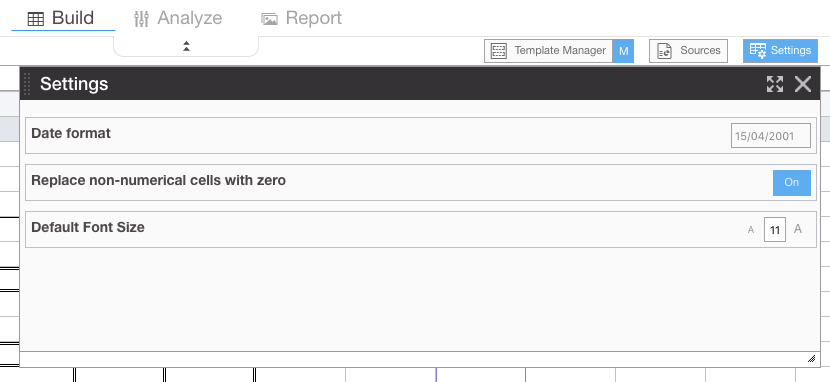Decrease default font size with small A
The height and width of the screenshot is (382, 830).
[x=751, y=230]
